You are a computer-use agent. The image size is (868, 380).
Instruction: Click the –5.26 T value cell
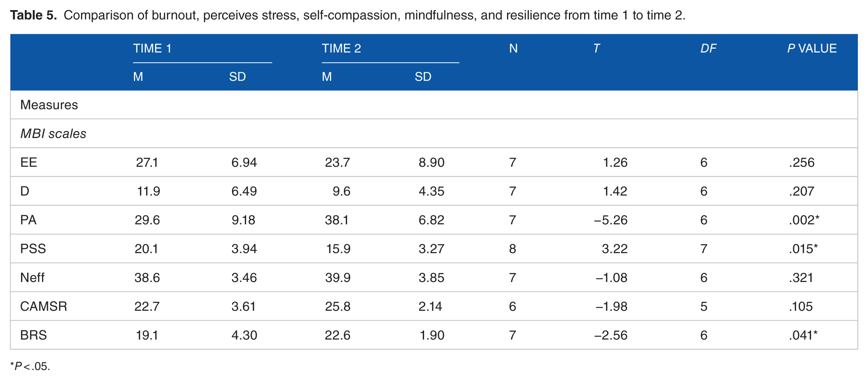tap(611, 220)
